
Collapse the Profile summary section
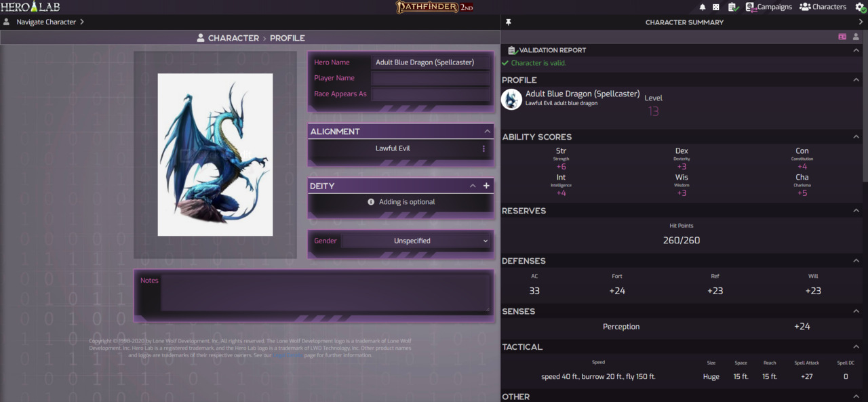[x=856, y=80]
